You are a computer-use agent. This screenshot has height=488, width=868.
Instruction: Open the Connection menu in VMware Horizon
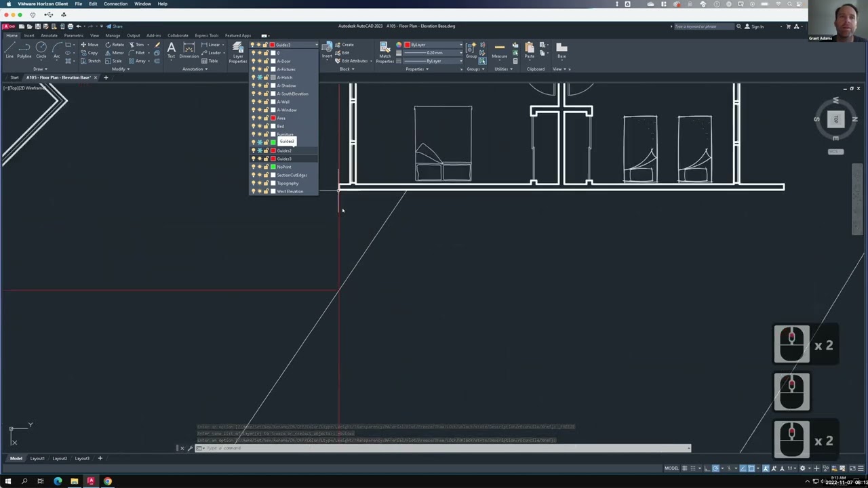click(115, 4)
